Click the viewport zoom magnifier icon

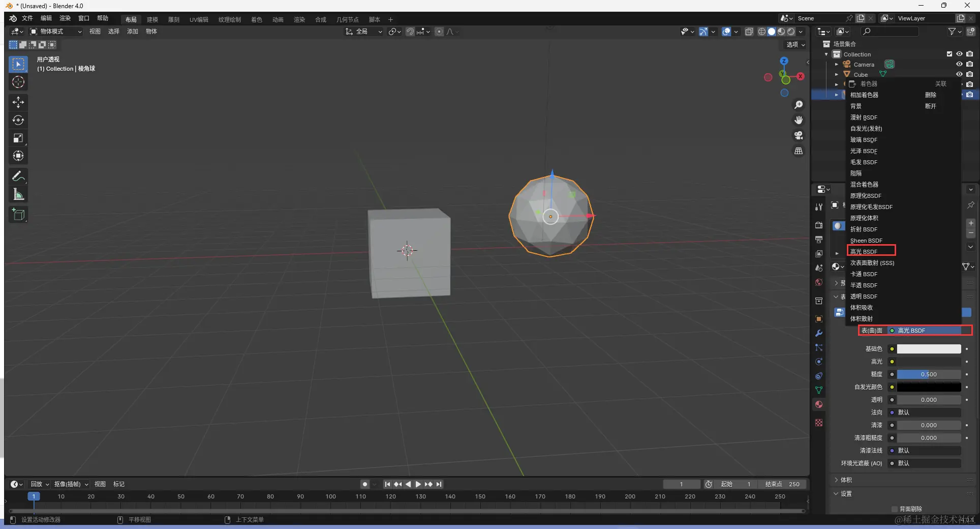click(x=799, y=105)
